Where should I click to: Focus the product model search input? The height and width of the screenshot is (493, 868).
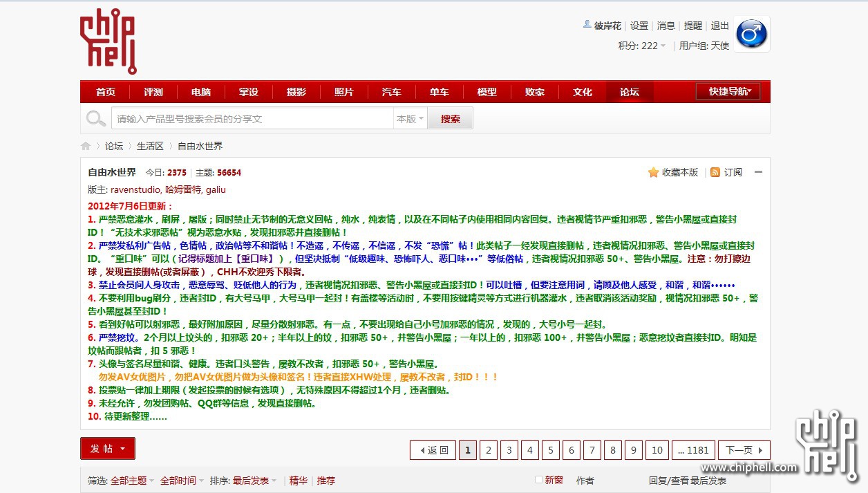pos(252,119)
